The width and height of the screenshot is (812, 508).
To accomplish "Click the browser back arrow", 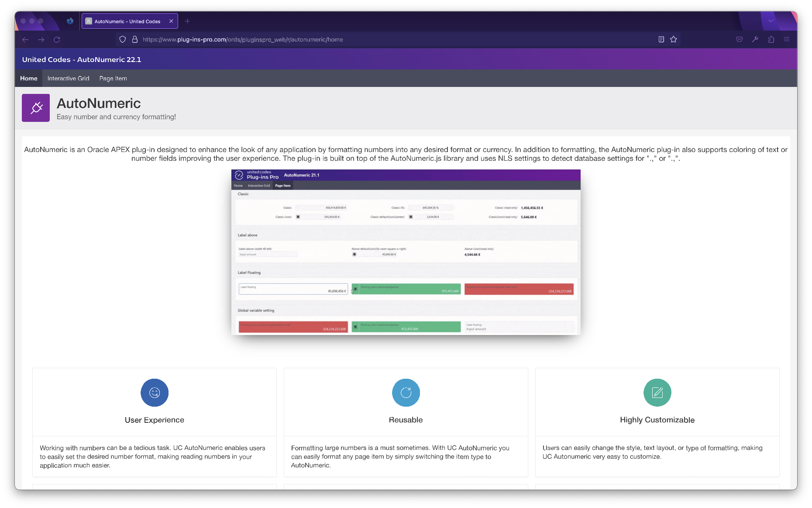I will (25, 39).
